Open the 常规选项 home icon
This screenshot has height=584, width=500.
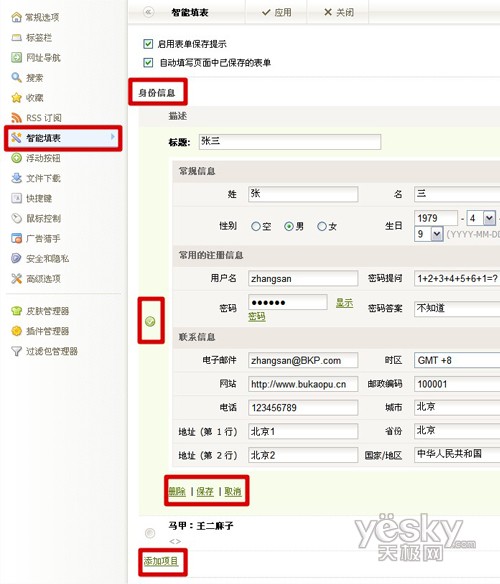coord(16,17)
